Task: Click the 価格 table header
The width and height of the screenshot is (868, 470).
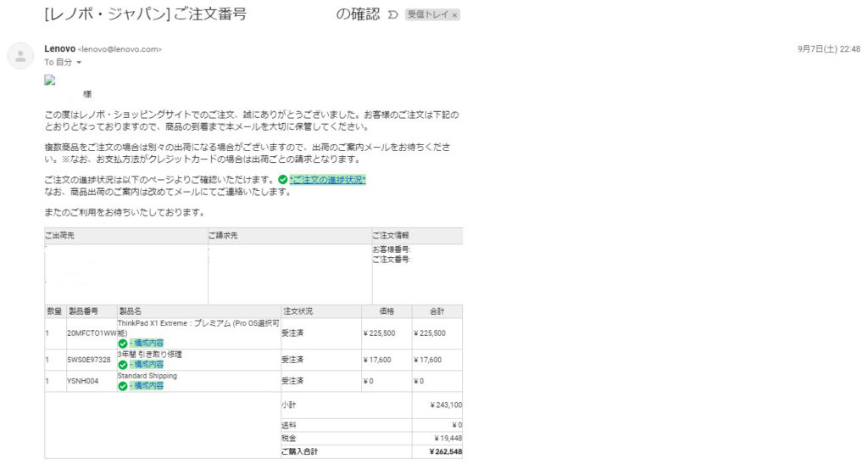Action: (387, 311)
